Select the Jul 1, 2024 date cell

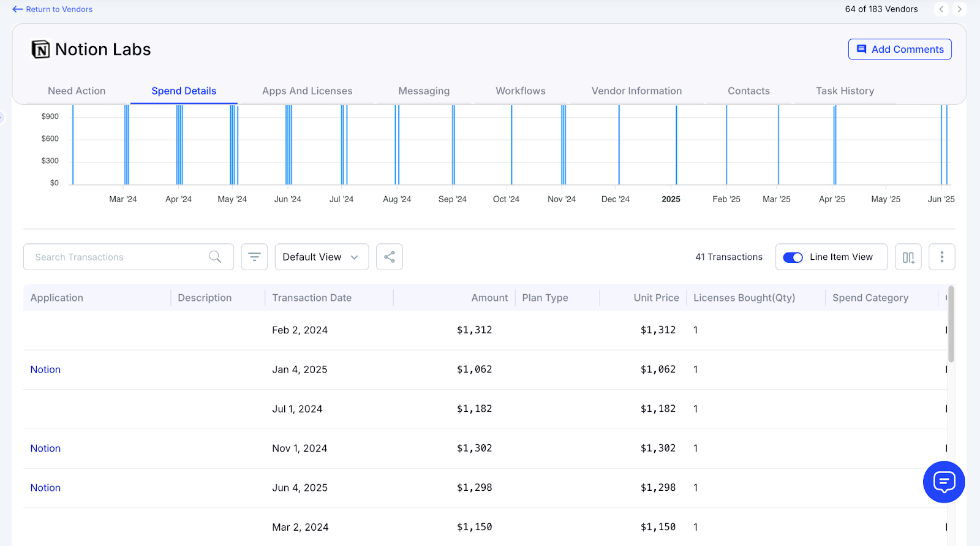coord(297,409)
